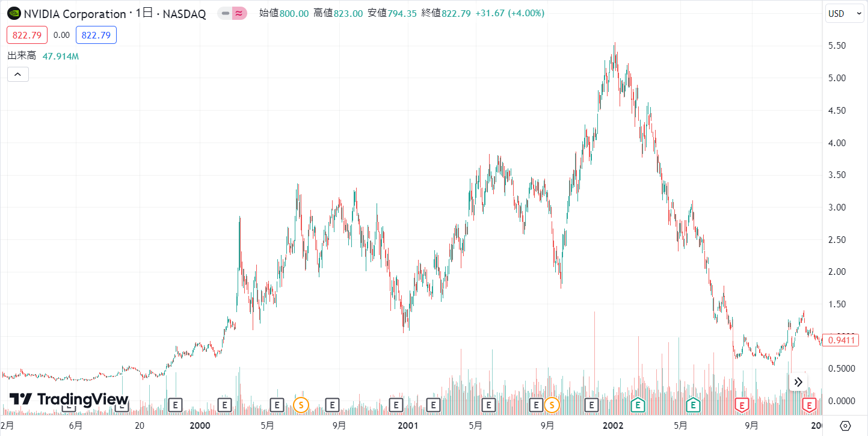Click the blue 822.79 buy price button

[x=96, y=35]
